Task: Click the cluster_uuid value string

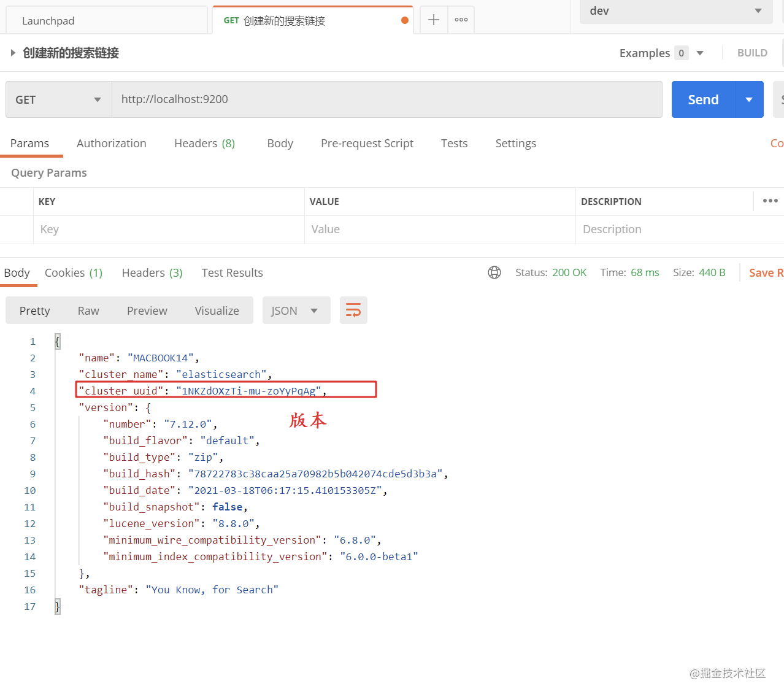Action: tap(248, 391)
